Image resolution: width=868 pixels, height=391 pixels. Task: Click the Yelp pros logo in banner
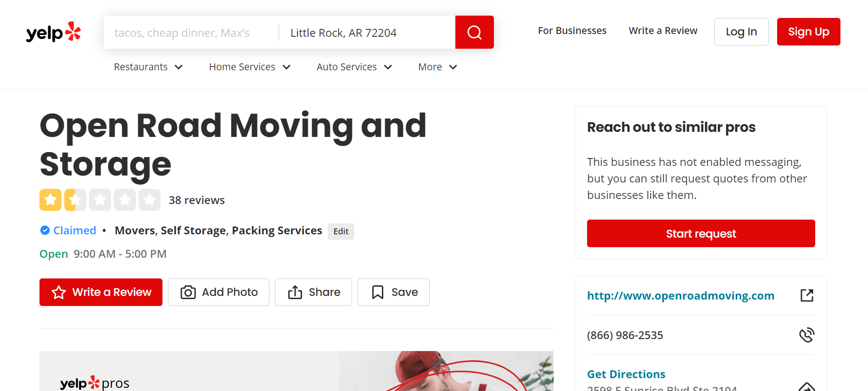coord(95,383)
